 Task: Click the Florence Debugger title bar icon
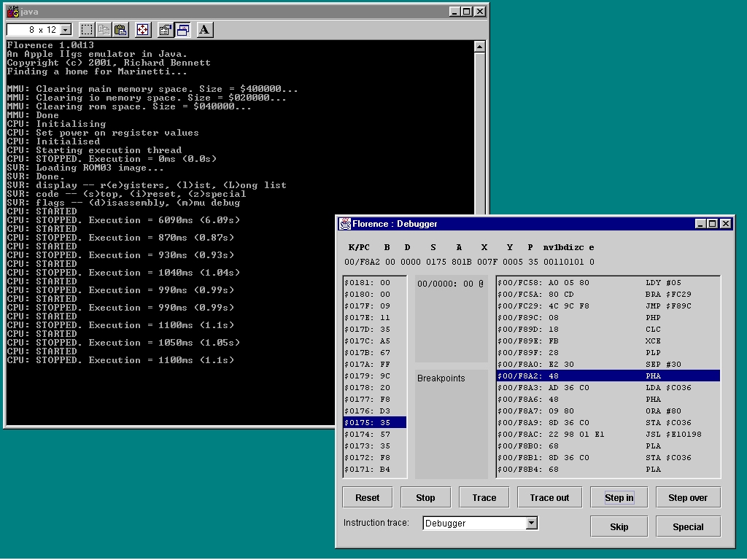click(x=344, y=224)
